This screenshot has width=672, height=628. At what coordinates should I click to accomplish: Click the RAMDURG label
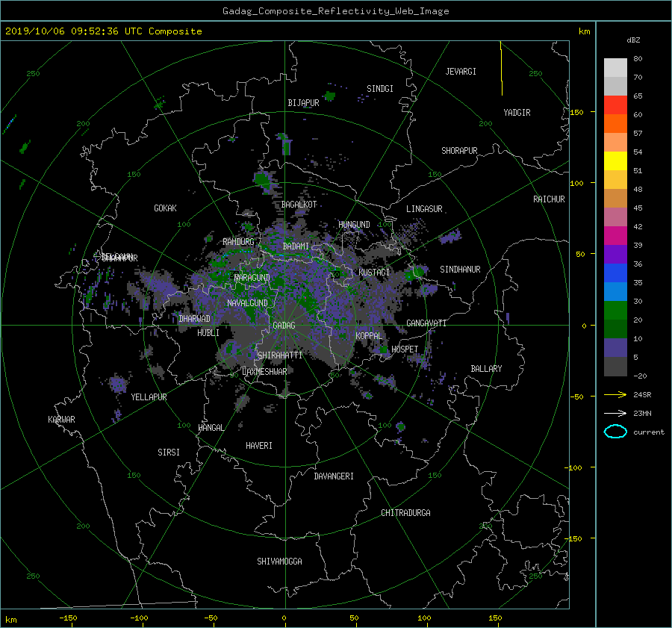tap(238, 242)
